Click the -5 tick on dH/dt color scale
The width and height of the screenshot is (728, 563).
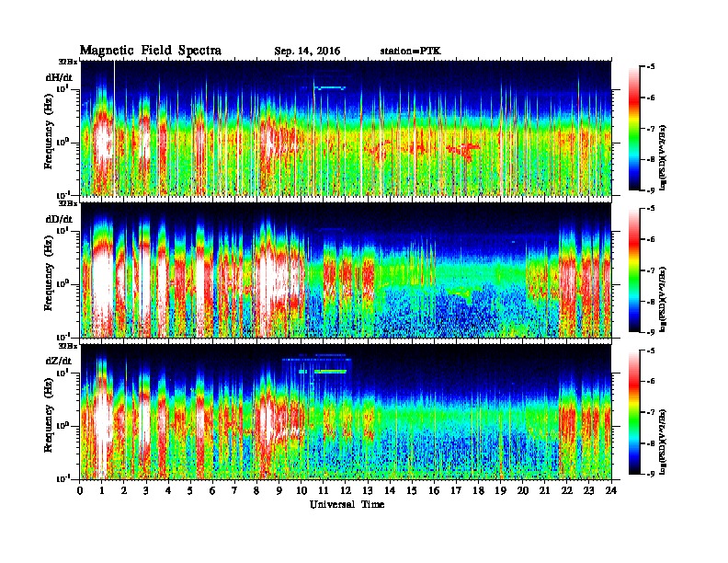point(652,67)
